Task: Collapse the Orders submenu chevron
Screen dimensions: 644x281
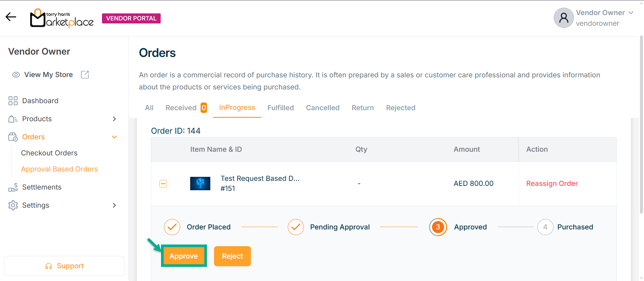Action: [114, 137]
